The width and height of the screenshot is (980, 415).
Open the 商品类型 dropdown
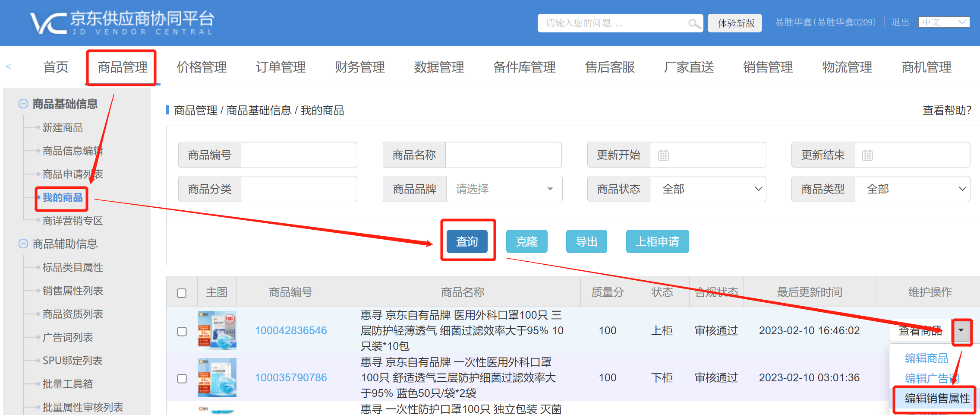(912, 189)
